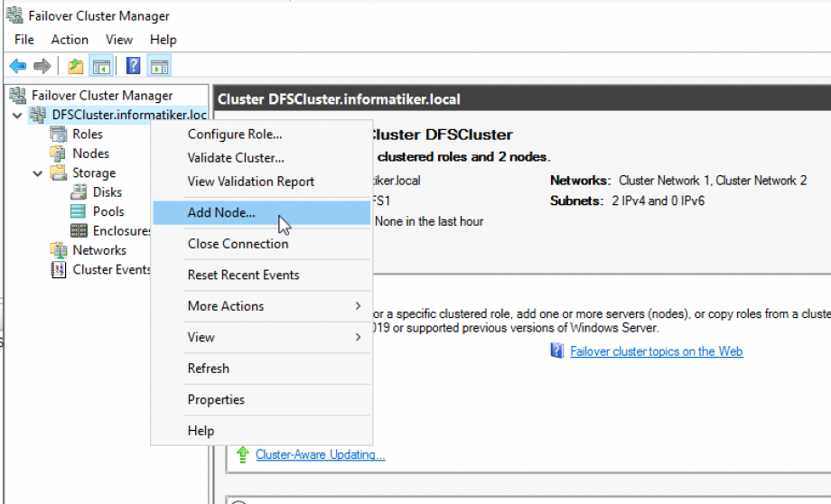The height and width of the screenshot is (504, 831).
Task: Choose Add Node... from context menu
Action: tap(221, 212)
